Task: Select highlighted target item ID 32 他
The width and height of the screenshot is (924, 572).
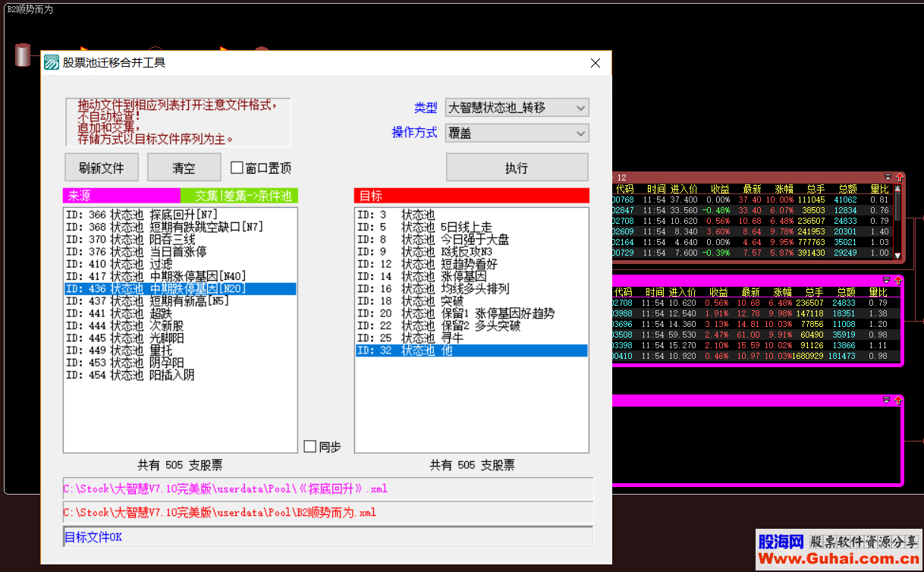Action: 472,350
